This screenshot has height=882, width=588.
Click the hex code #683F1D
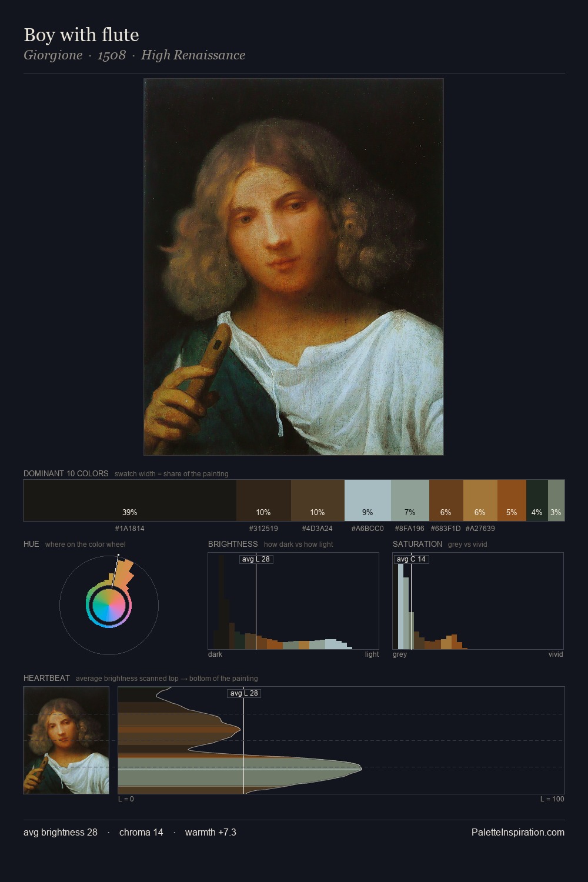tap(446, 528)
